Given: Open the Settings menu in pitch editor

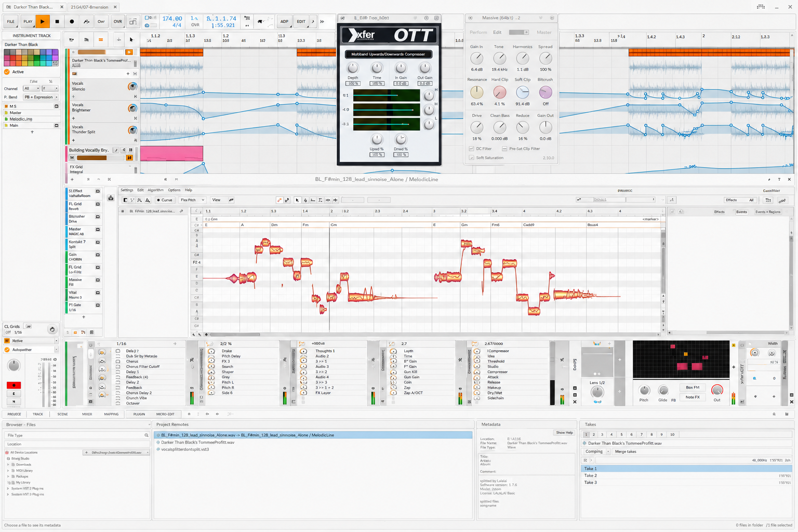Looking at the screenshot, I should pyautogui.click(x=127, y=190).
